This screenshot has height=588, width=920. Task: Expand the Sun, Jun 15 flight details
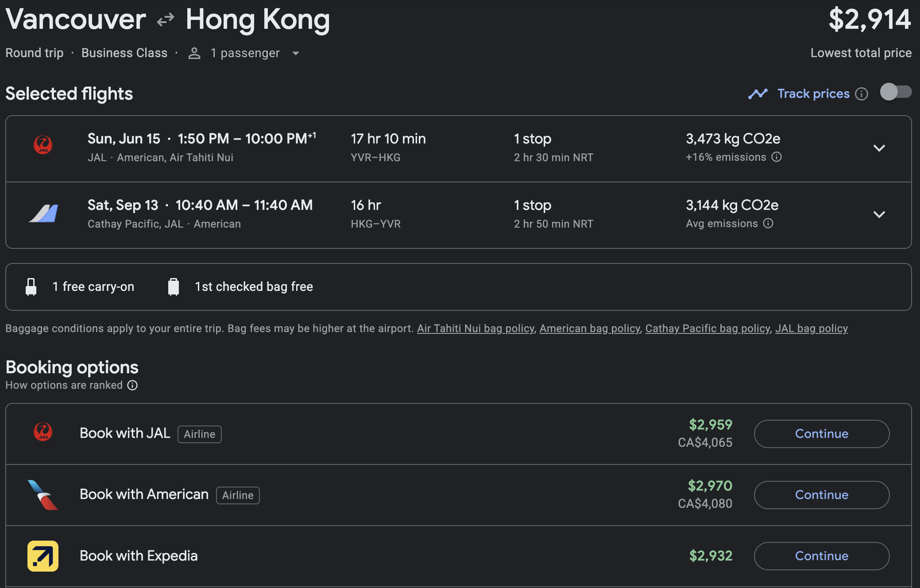(x=879, y=148)
